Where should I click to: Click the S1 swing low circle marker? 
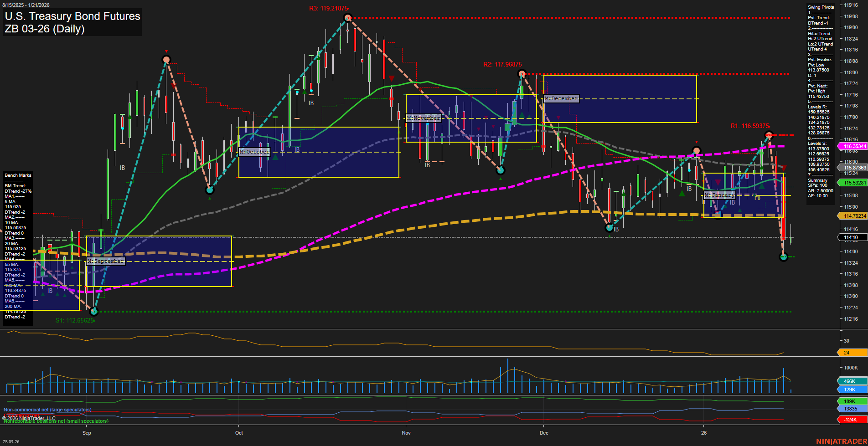[x=94, y=312]
